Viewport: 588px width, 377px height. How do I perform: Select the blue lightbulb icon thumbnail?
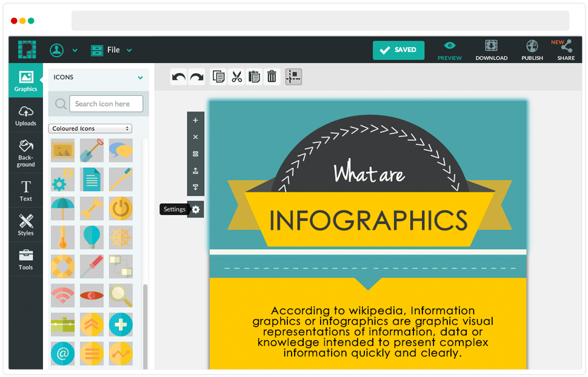pyautogui.click(x=92, y=238)
